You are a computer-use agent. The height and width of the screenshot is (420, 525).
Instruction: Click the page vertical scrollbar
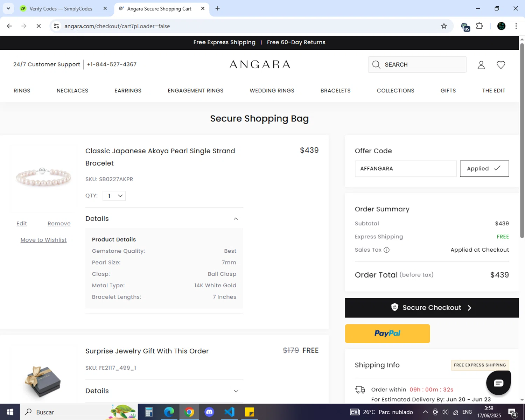pyautogui.click(x=522, y=140)
